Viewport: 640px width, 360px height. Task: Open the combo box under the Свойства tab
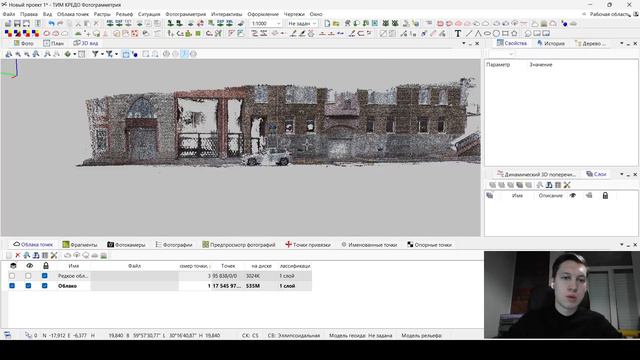(501, 54)
